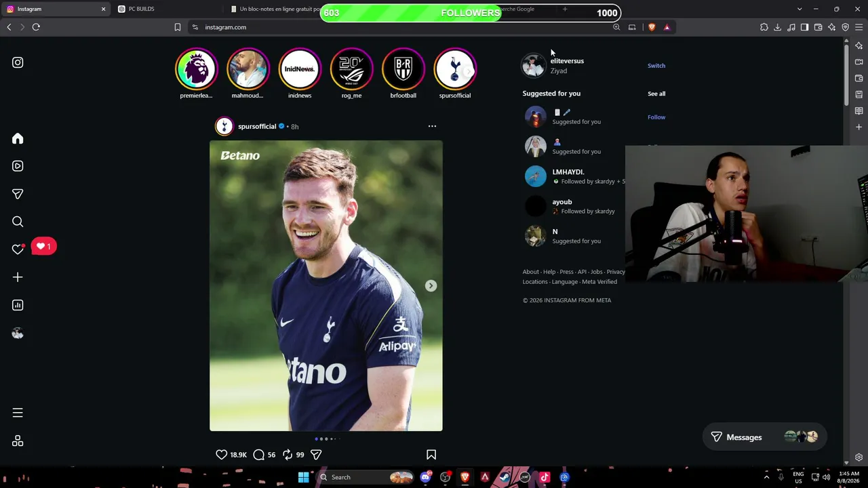This screenshot has width=868, height=488.
Task: Save spursofficial post with bookmark icon
Action: [x=431, y=455]
